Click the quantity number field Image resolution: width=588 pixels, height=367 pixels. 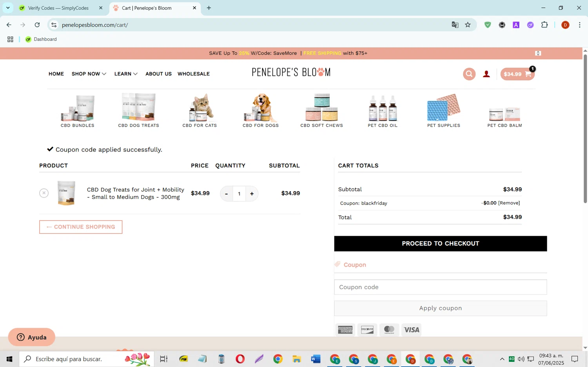(x=239, y=193)
